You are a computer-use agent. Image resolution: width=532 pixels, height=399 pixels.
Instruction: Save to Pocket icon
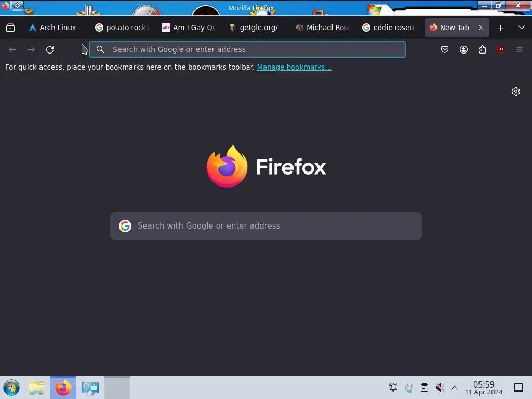point(445,49)
